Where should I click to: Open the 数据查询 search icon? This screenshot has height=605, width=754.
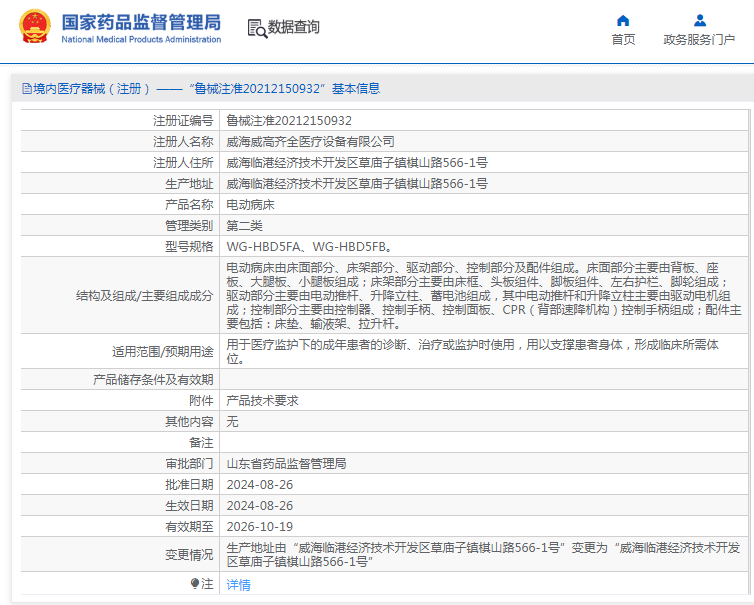(257, 28)
